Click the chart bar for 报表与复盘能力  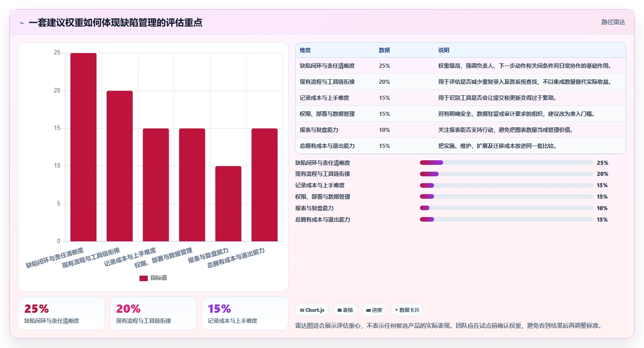click(228, 204)
